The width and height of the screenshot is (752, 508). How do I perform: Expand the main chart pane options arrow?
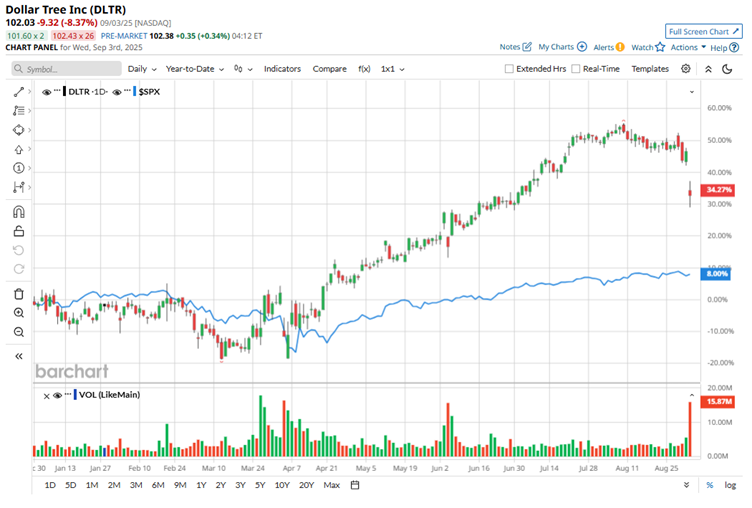click(692, 92)
